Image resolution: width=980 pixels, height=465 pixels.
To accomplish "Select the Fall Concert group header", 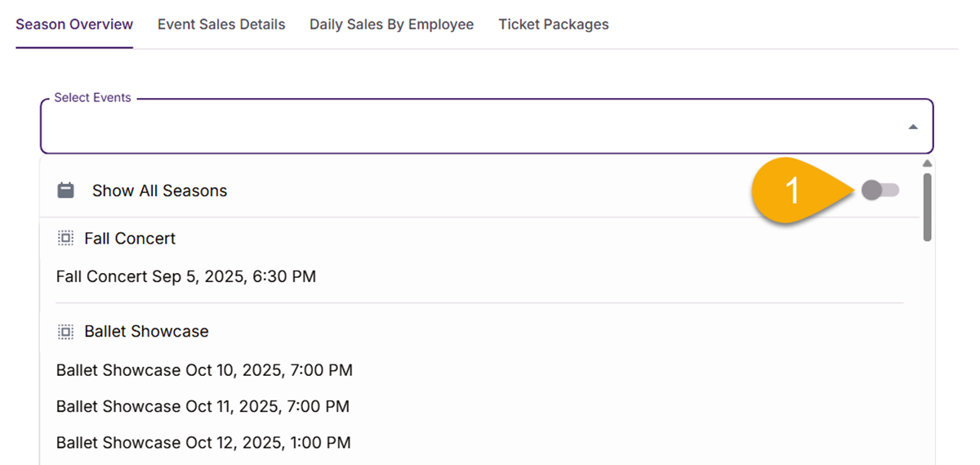I will [x=130, y=239].
